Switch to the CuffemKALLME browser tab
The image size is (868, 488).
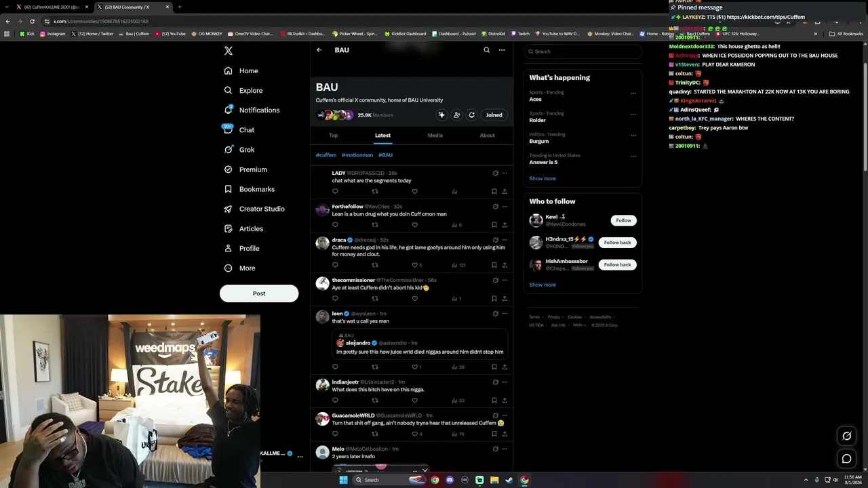(x=52, y=7)
